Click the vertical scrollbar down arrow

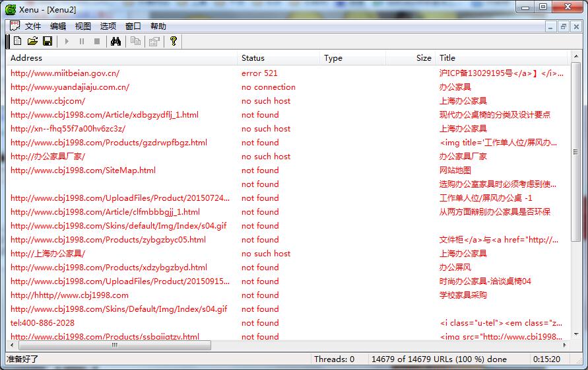point(575,334)
